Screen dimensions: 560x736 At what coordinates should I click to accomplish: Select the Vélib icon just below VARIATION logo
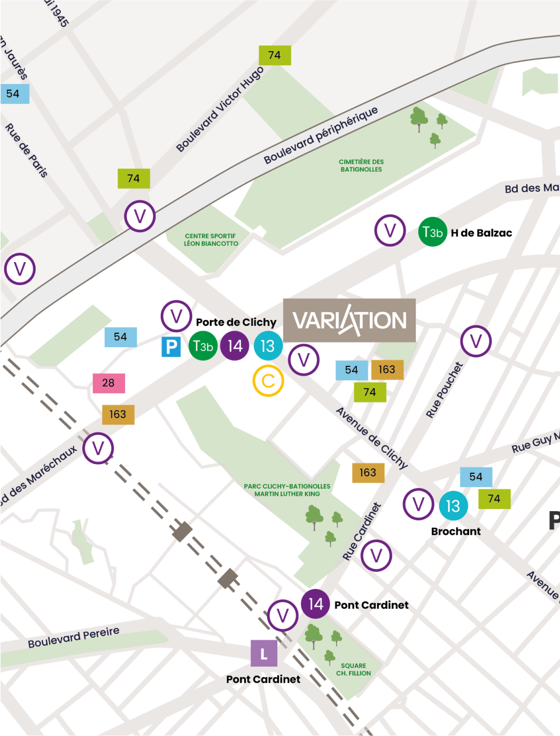pos(304,360)
